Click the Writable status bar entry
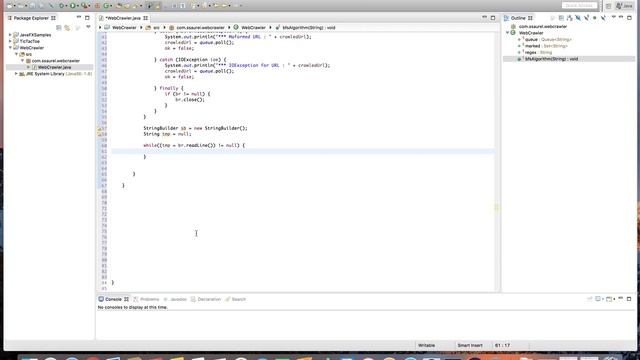The image size is (640, 360). 427,345
